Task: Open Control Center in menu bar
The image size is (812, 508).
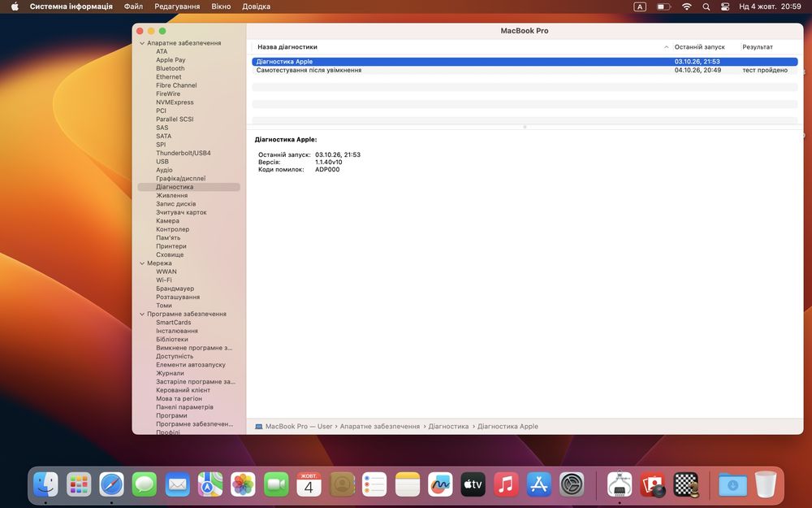Action: coord(725,7)
